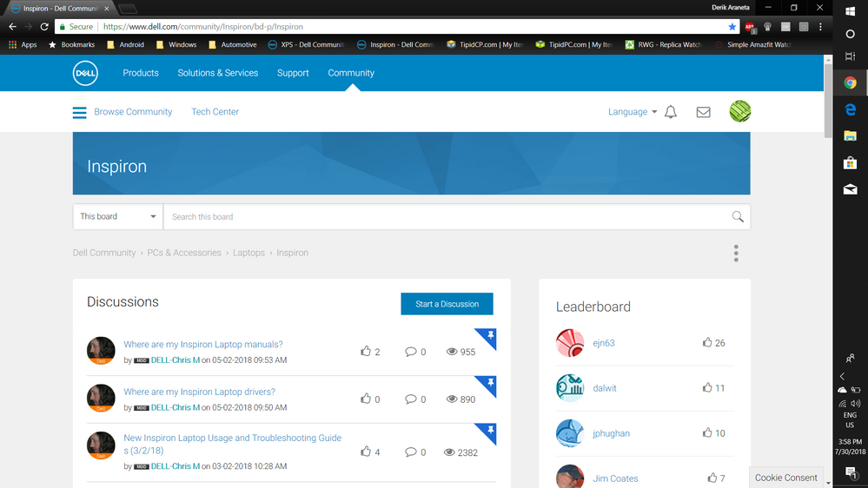Image resolution: width=868 pixels, height=488 pixels.
Task: Click comment icon on Laptop manuals post
Action: point(410,352)
